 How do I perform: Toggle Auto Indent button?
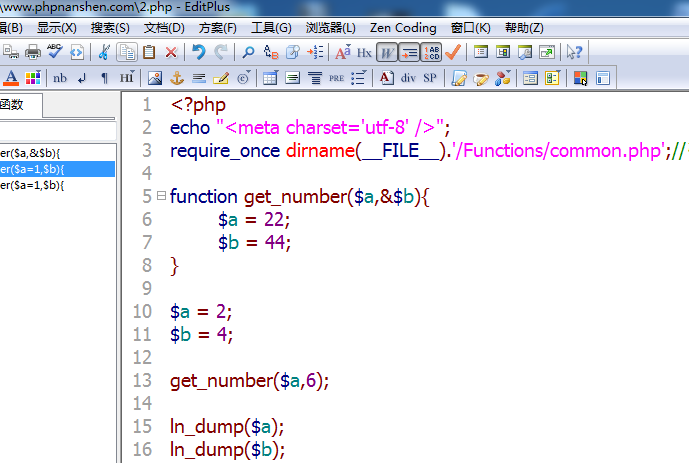coord(409,53)
